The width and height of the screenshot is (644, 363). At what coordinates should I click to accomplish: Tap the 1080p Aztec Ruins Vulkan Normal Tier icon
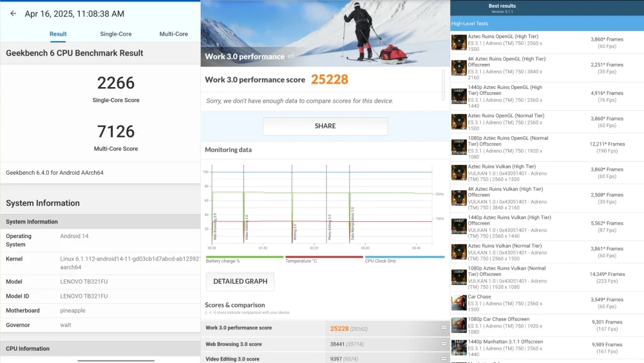coord(459,275)
